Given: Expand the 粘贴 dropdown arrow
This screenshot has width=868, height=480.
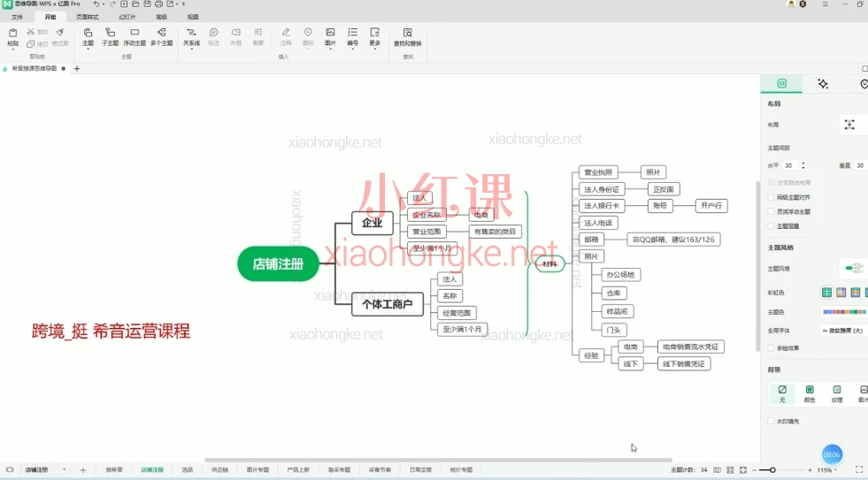Looking at the screenshot, I should (x=12, y=50).
